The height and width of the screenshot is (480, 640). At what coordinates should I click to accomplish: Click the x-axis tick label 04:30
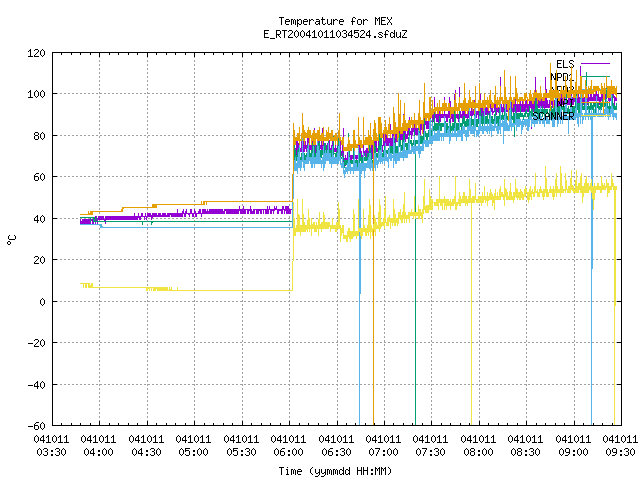(x=146, y=452)
